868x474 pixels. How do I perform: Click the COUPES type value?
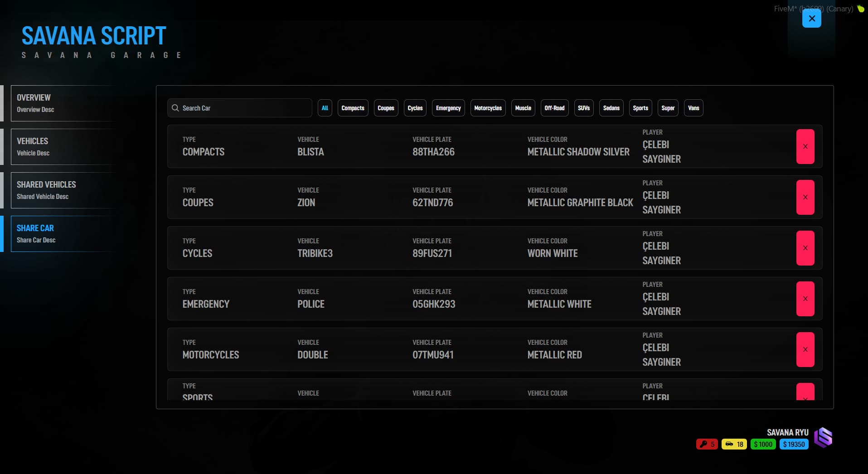[198, 203]
